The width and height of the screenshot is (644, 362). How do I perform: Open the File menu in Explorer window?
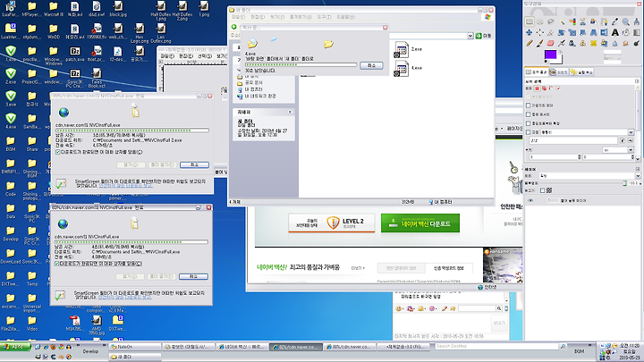tap(239, 17)
